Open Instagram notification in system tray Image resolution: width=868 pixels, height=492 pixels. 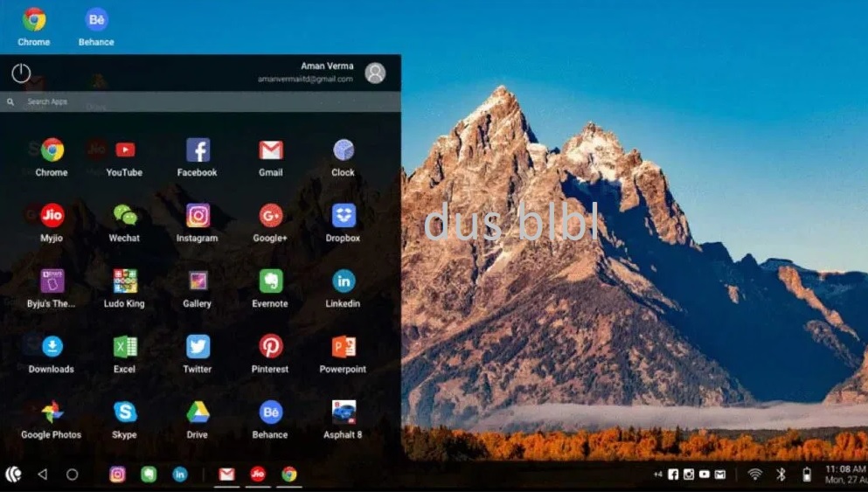pyautogui.click(x=689, y=475)
